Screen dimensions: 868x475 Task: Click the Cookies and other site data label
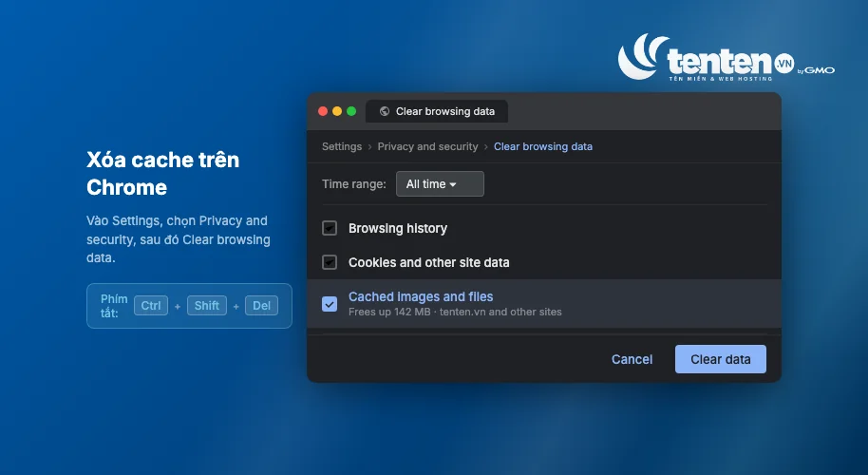point(429,262)
